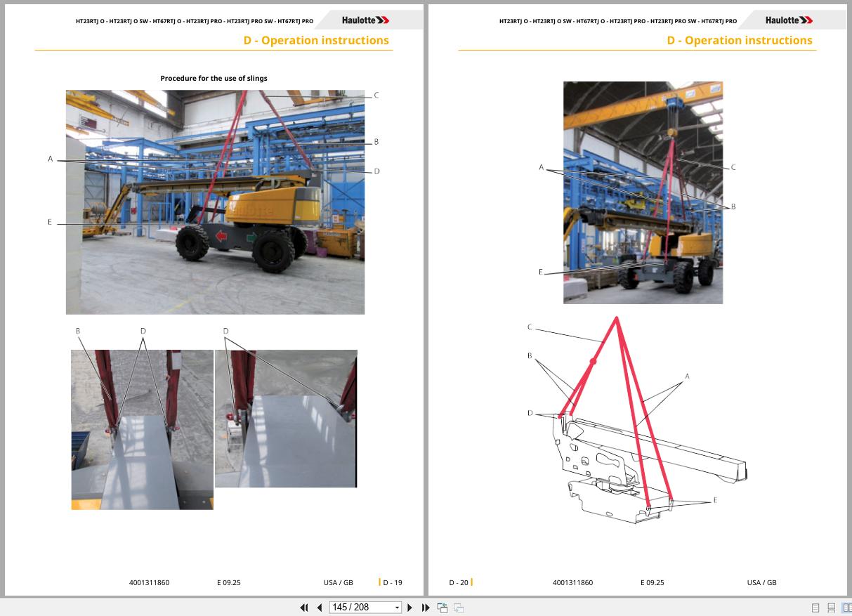Click the left page heading 'D - Operation instructions'

(316, 40)
